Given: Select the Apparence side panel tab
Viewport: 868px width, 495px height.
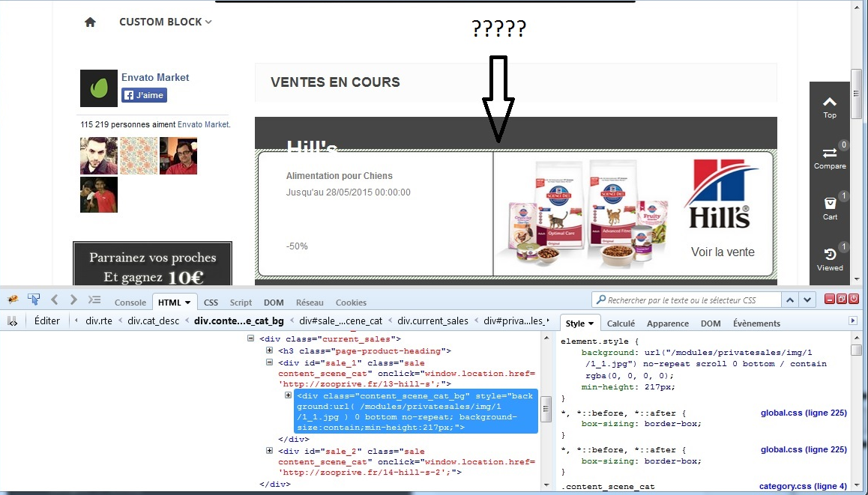Looking at the screenshot, I should [x=668, y=324].
